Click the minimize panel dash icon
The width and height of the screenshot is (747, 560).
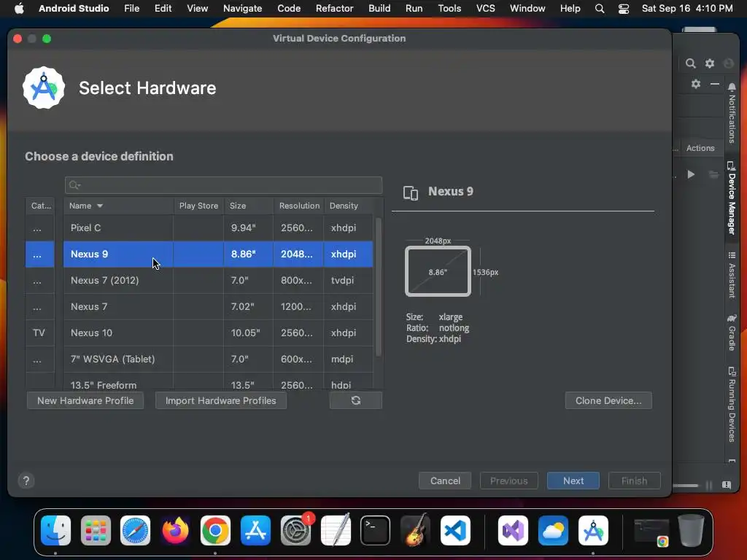pyautogui.click(x=715, y=84)
